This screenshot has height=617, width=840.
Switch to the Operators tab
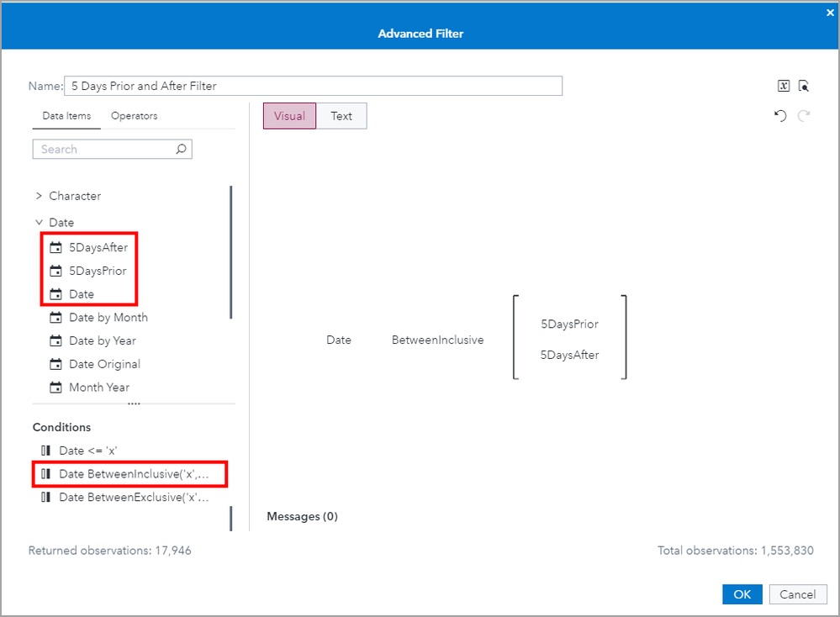pos(134,116)
